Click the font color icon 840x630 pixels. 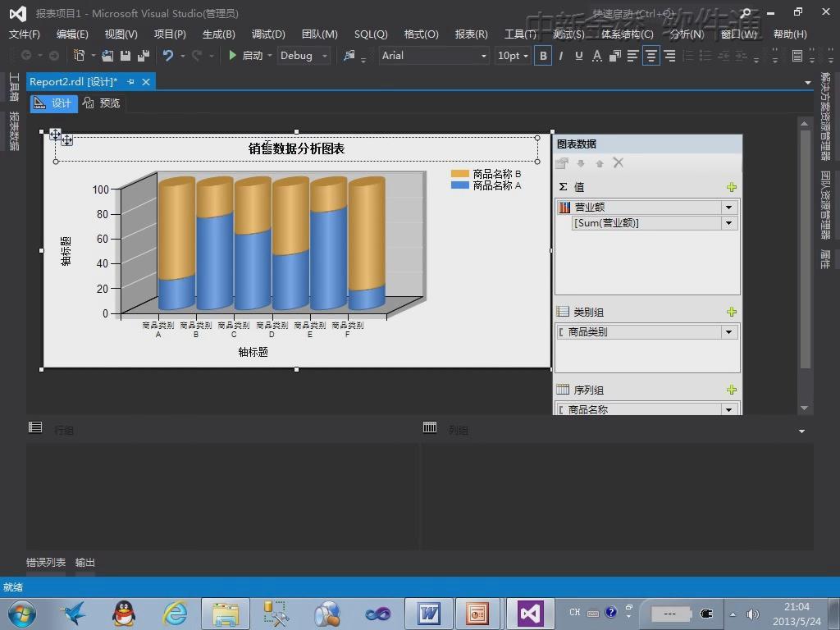pyautogui.click(x=597, y=56)
